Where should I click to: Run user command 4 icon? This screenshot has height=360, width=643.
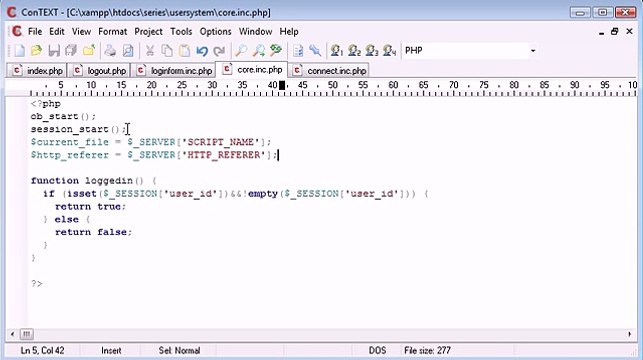[x=390, y=51]
